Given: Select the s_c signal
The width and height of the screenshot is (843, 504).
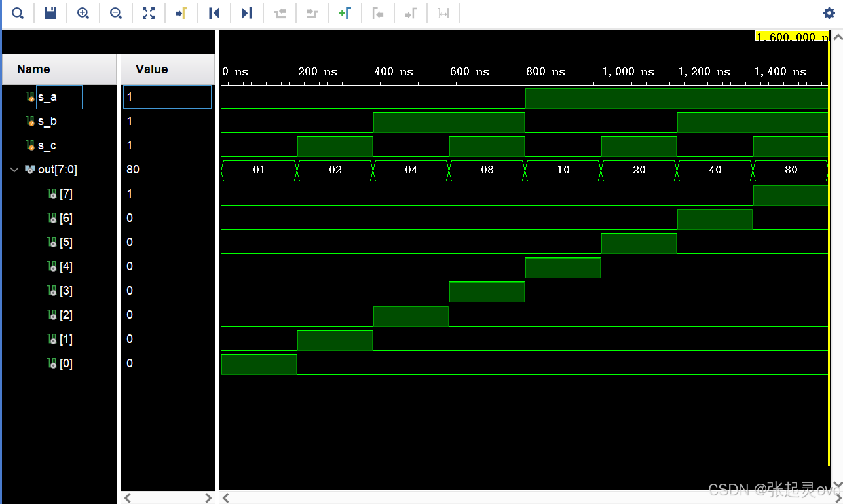Looking at the screenshot, I should tap(47, 145).
